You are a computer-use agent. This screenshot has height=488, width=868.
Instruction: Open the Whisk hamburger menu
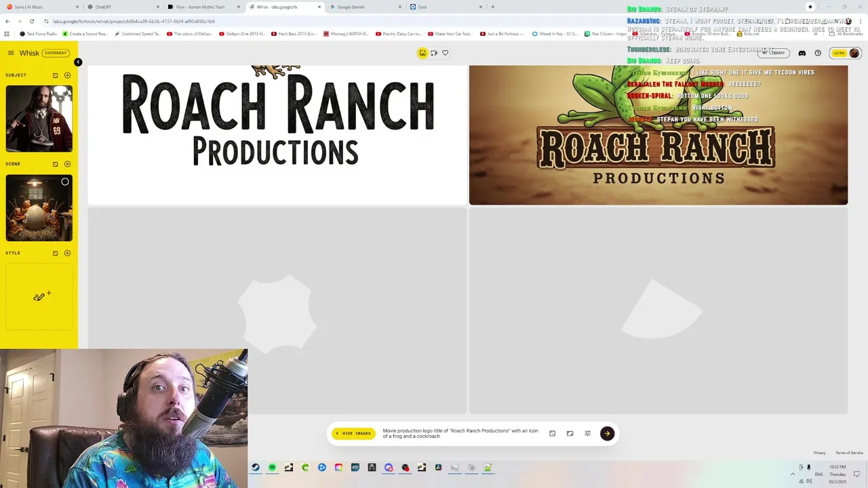tap(11, 53)
